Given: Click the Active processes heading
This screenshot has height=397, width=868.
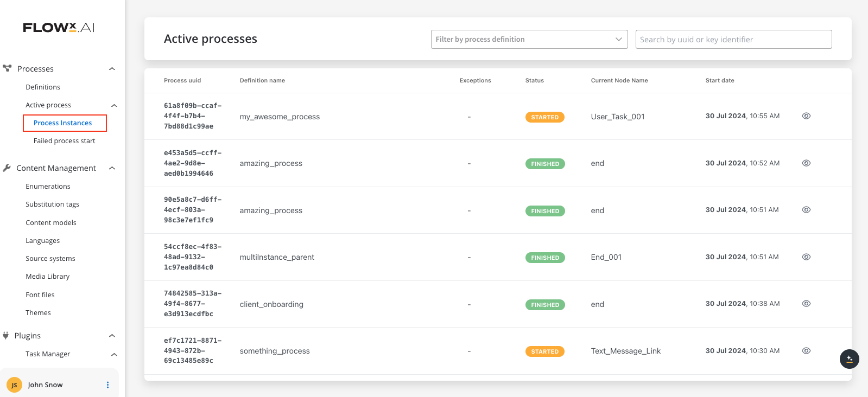Looking at the screenshot, I should pyautogui.click(x=211, y=39).
